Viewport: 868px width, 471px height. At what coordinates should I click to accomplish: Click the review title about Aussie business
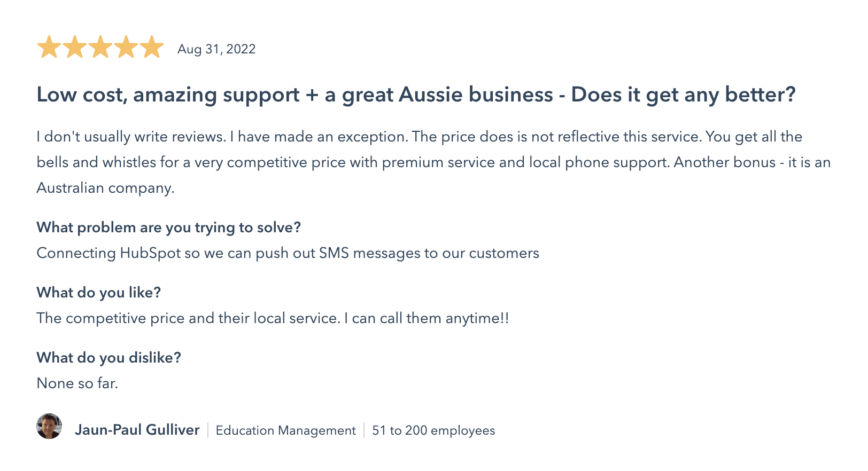coord(416,95)
